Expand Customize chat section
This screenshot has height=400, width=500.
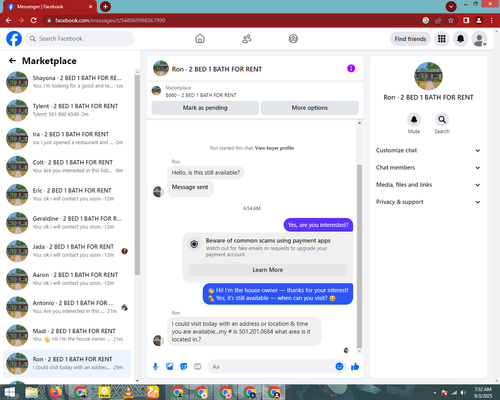[x=428, y=150]
